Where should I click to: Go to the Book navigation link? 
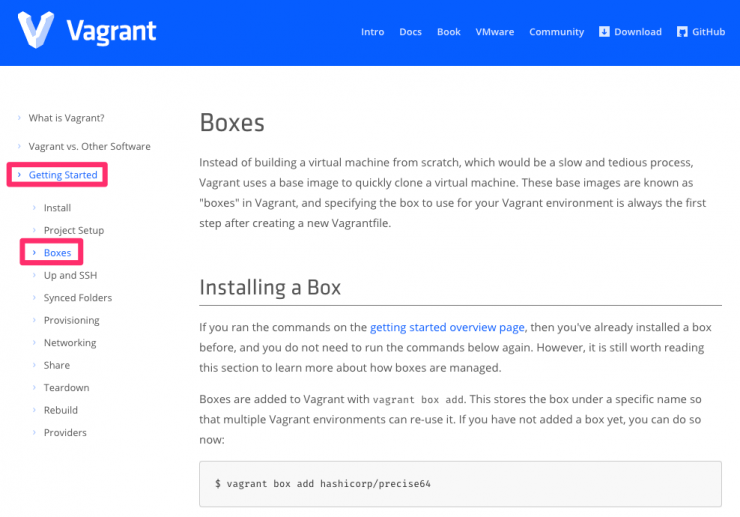tap(448, 32)
